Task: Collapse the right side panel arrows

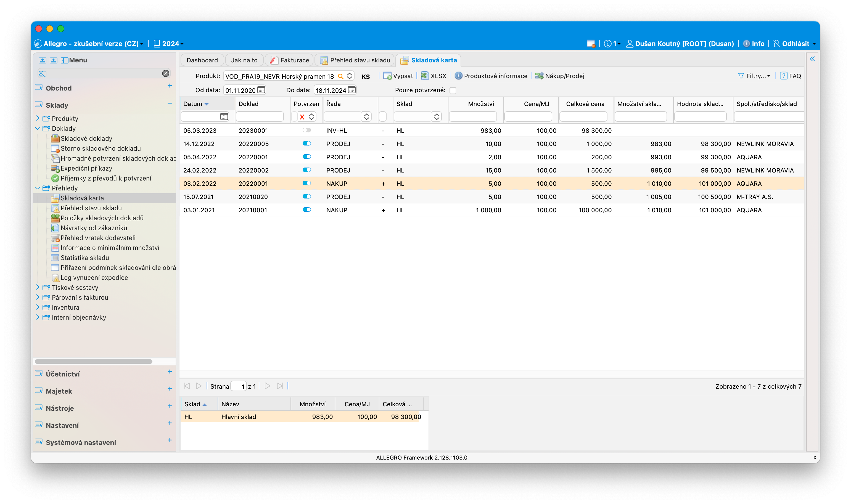Action: tap(812, 59)
